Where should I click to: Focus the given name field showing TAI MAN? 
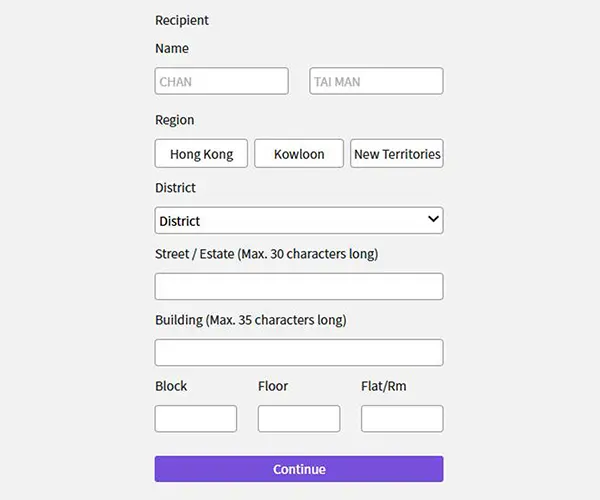tap(376, 81)
